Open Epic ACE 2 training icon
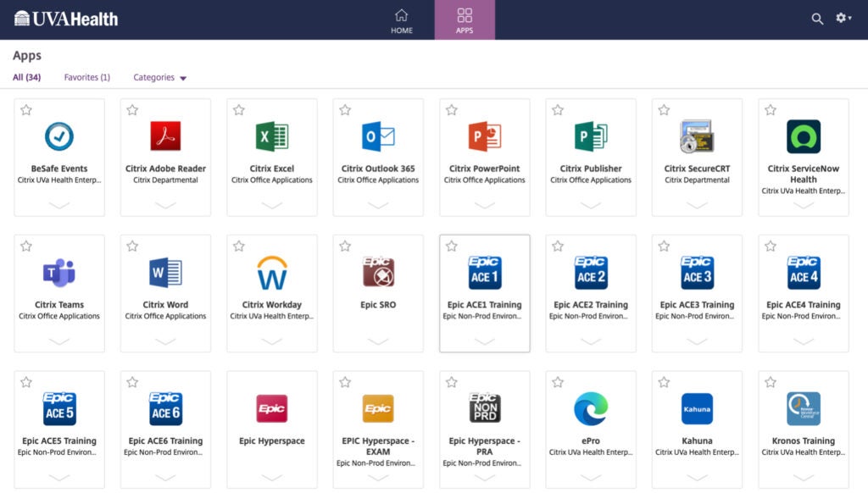Viewport: 868px width, 493px height. point(591,272)
